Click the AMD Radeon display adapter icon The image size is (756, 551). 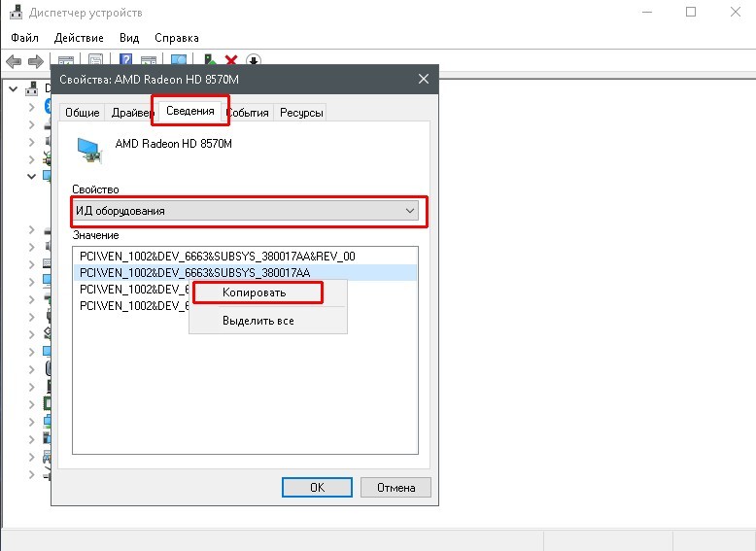click(90, 150)
